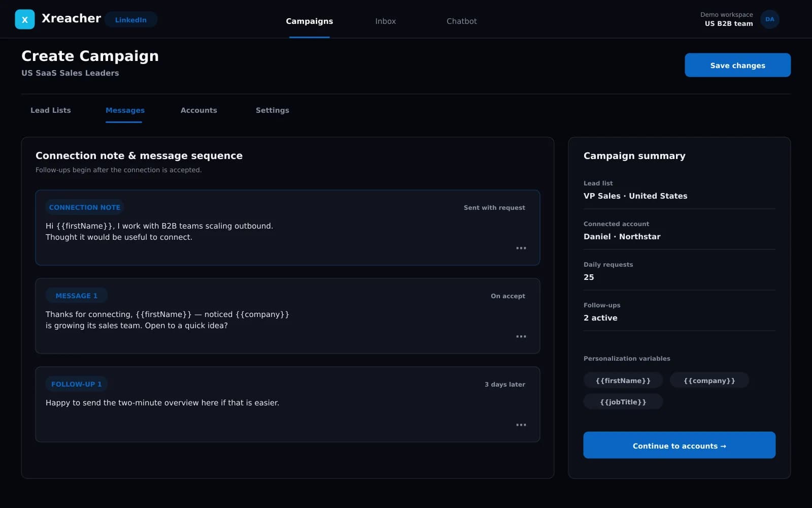
Task: Click the LinkedIn badge beside Xreacher
Action: (131, 20)
